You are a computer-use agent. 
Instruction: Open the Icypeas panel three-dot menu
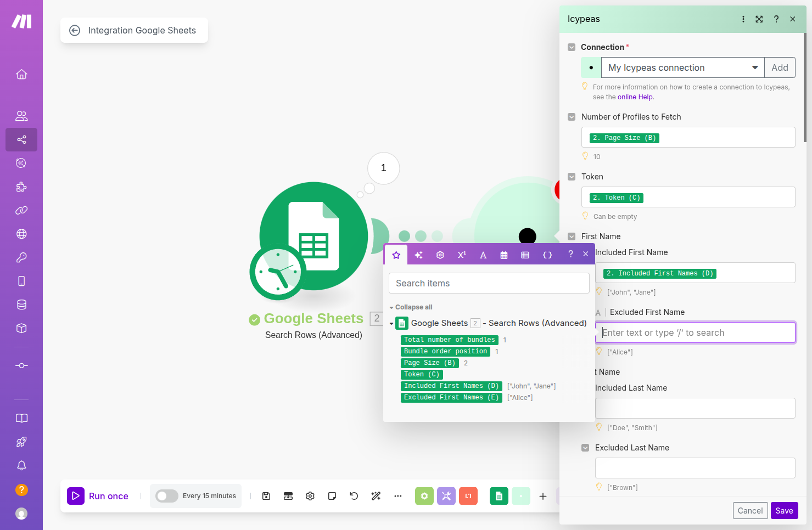click(x=743, y=19)
